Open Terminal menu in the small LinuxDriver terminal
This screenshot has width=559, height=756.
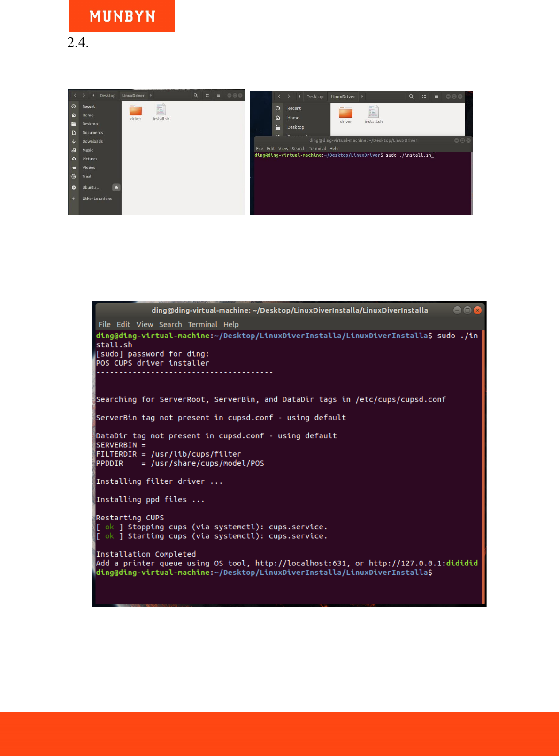pyautogui.click(x=317, y=149)
